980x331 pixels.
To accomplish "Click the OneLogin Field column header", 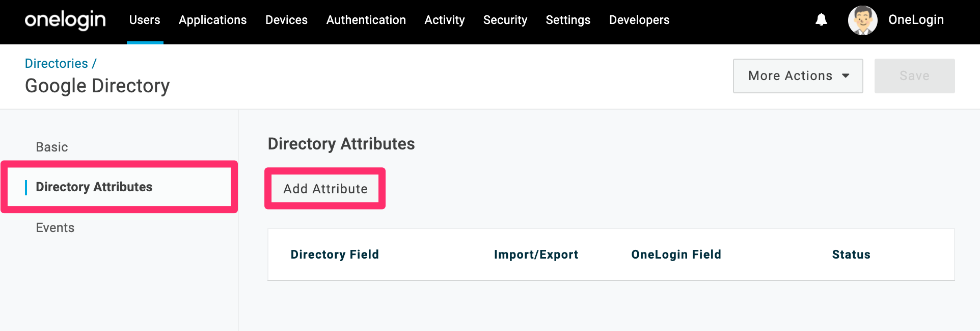I will pyautogui.click(x=676, y=254).
